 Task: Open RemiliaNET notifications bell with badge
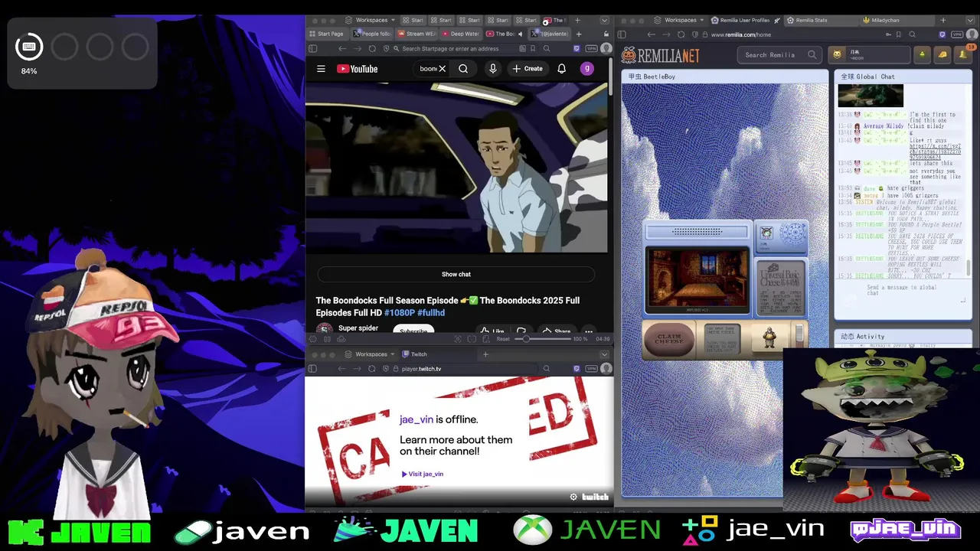[963, 54]
